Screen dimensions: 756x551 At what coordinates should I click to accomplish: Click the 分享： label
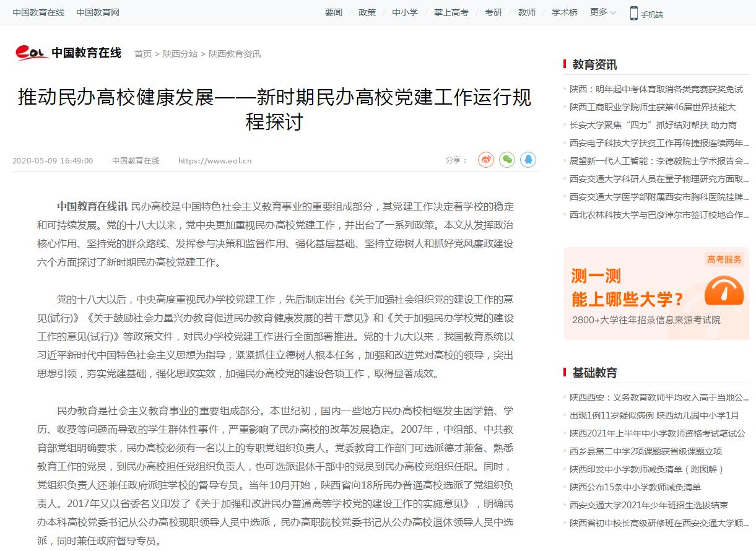point(456,160)
